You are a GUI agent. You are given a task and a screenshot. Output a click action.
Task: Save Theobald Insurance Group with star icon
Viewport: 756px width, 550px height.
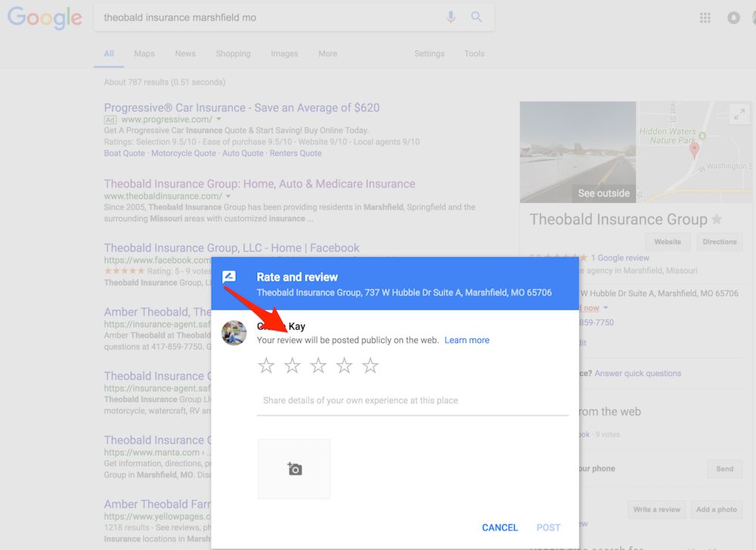pyautogui.click(x=717, y=219)
